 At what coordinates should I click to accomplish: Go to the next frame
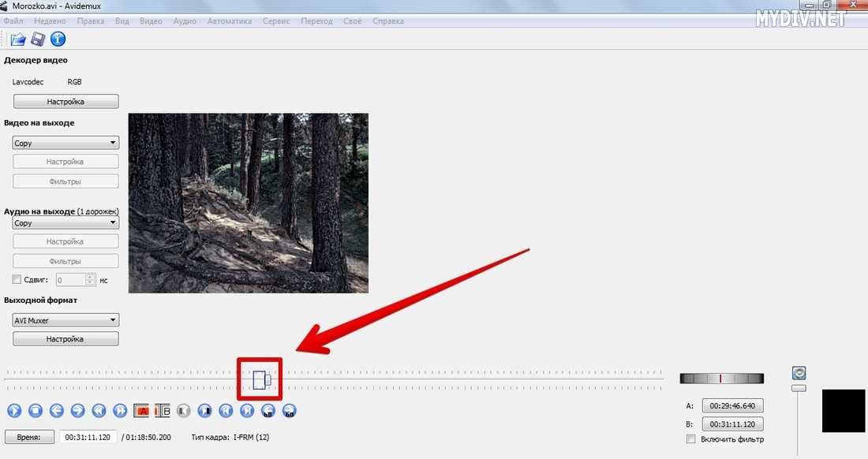pos(77,411)
